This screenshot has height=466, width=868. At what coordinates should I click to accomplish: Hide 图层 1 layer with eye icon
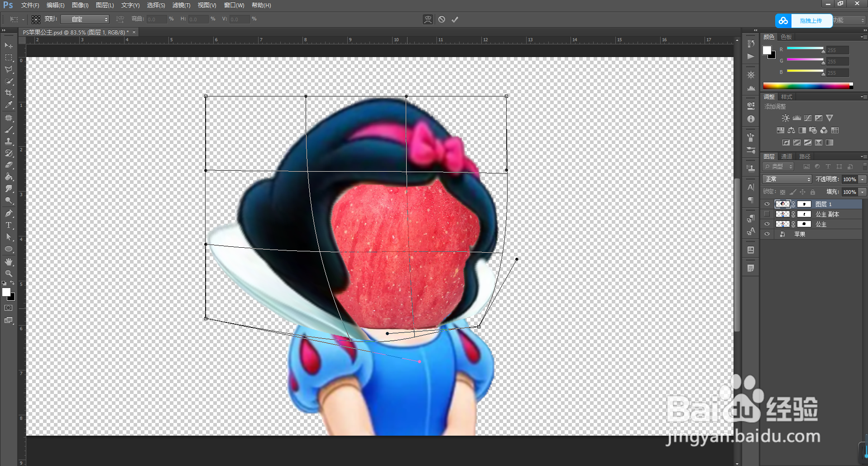(x=767, y=204)
